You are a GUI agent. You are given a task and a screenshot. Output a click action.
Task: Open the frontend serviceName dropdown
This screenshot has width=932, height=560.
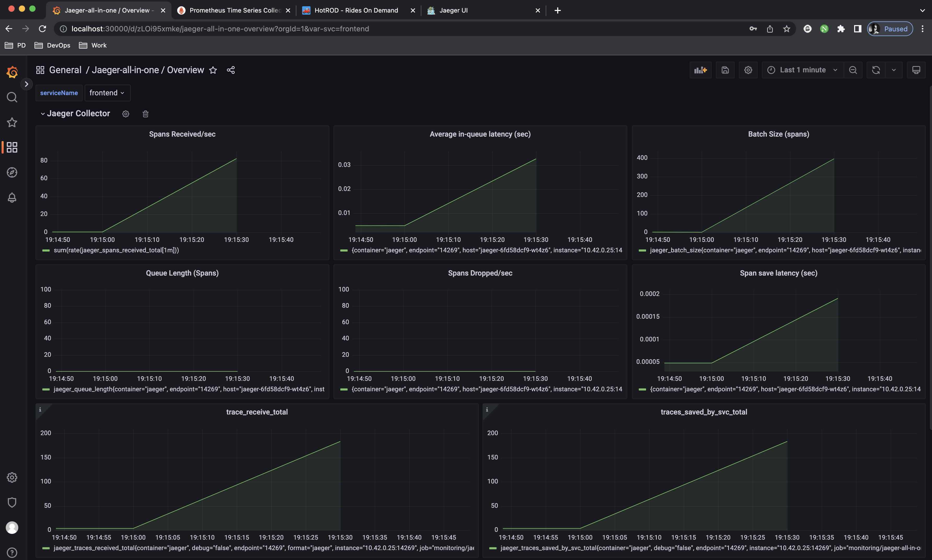(107, 93)
